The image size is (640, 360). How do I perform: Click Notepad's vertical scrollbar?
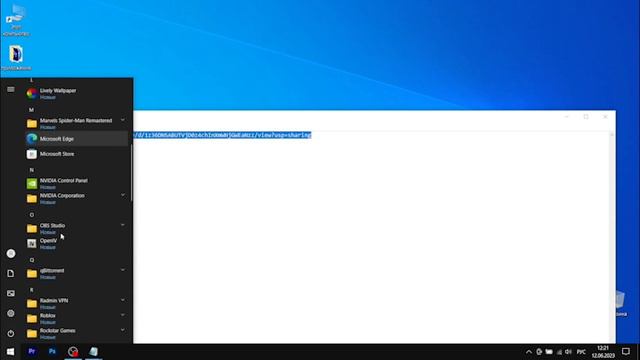(x=611, y=237)
